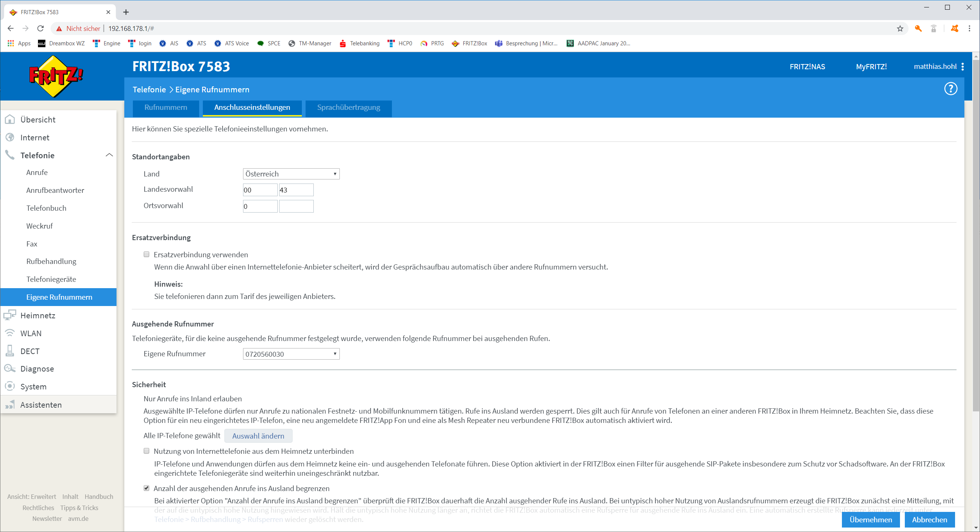
Task: Click the Übernehmen button
Action: click(871, 520)
